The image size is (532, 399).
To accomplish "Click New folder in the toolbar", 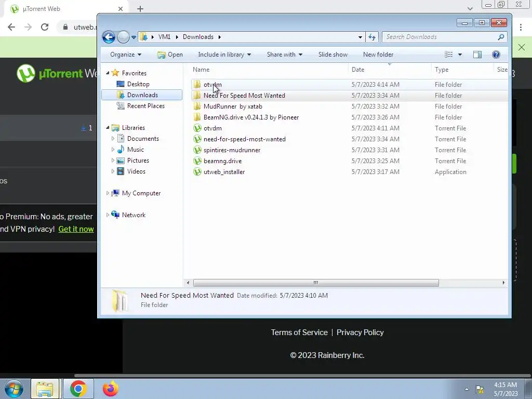I will pyautogui.click(x=378, y=55).
